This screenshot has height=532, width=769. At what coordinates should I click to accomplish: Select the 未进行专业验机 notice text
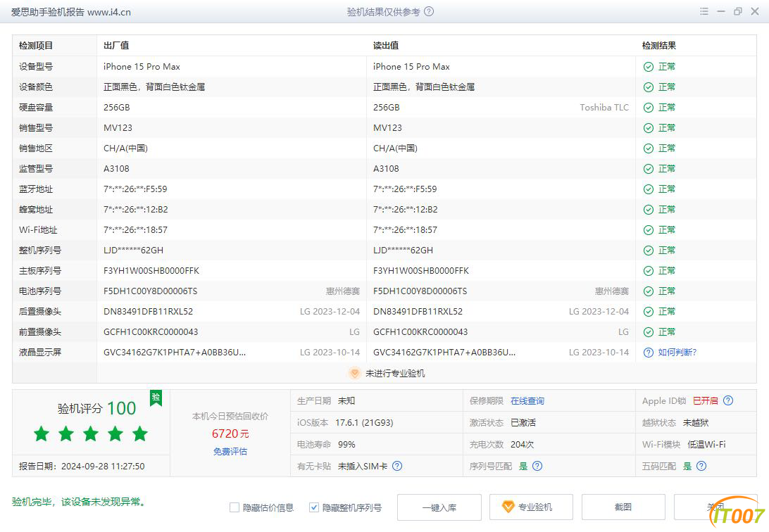tap(395, 373)
